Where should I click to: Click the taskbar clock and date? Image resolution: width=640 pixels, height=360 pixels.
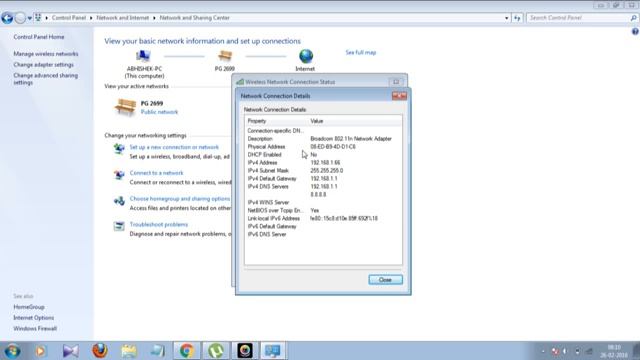pyautogui.click(x=614, y=351)
